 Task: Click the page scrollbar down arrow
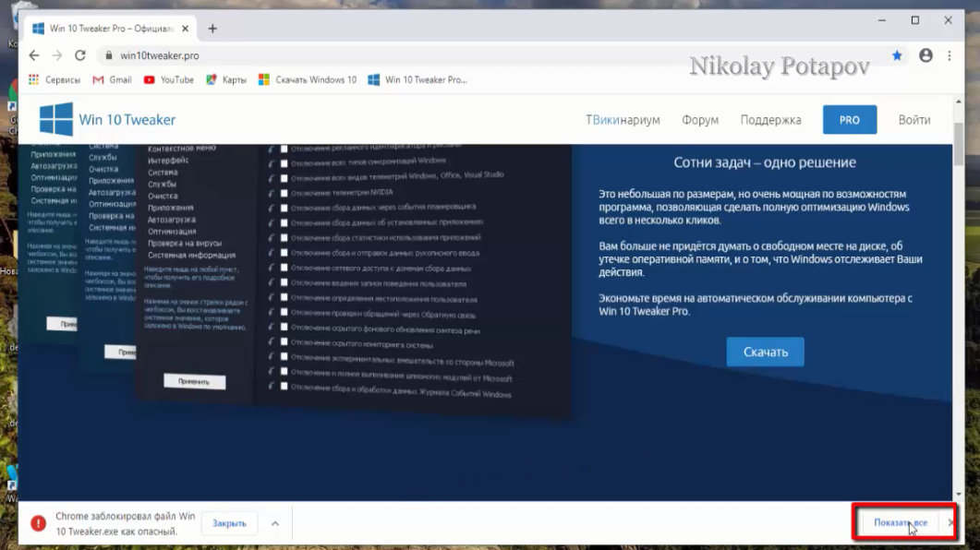point(959,495)
